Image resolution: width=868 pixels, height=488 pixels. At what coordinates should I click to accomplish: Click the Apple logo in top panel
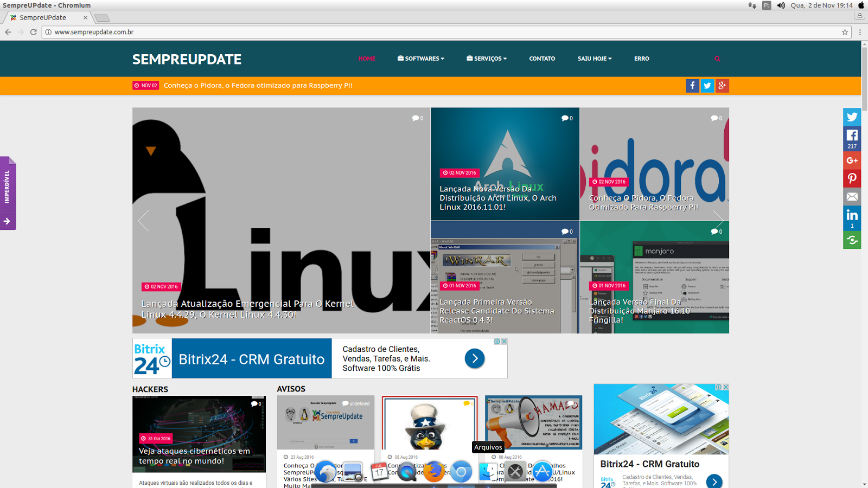[861, 5]
